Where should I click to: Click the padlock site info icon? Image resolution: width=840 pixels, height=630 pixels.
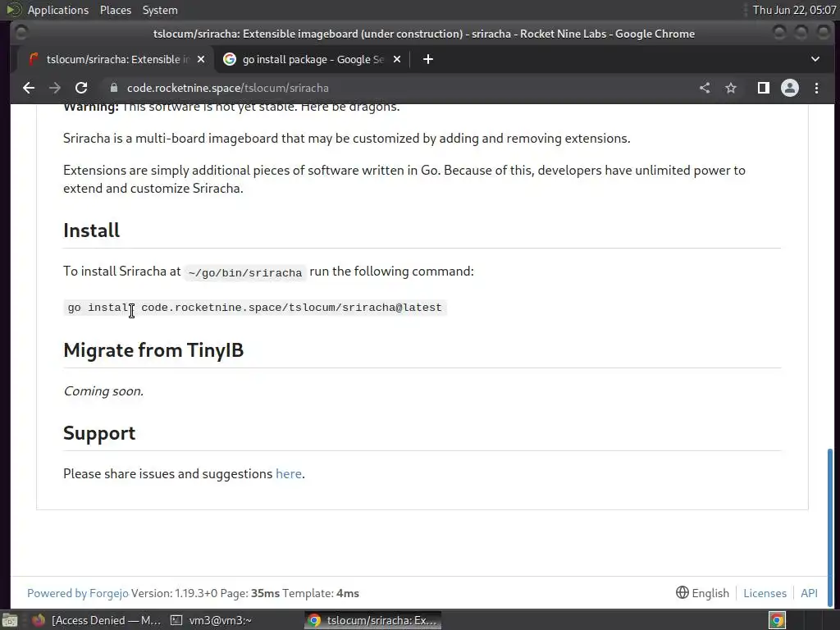113,88
